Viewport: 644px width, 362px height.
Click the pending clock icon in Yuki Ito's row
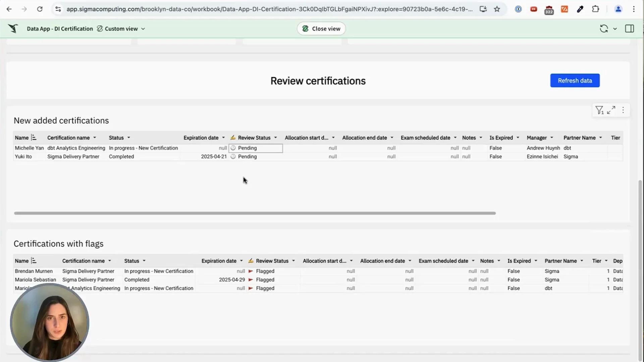(x=233, y=157)
